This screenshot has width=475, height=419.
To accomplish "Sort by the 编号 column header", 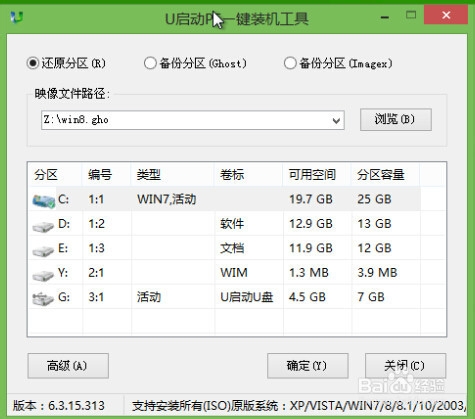I will click(x=100, y=175).
